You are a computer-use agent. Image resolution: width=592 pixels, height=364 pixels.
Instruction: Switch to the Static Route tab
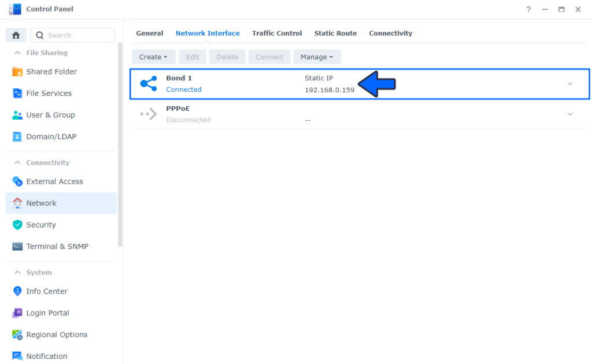pos(335,33)
